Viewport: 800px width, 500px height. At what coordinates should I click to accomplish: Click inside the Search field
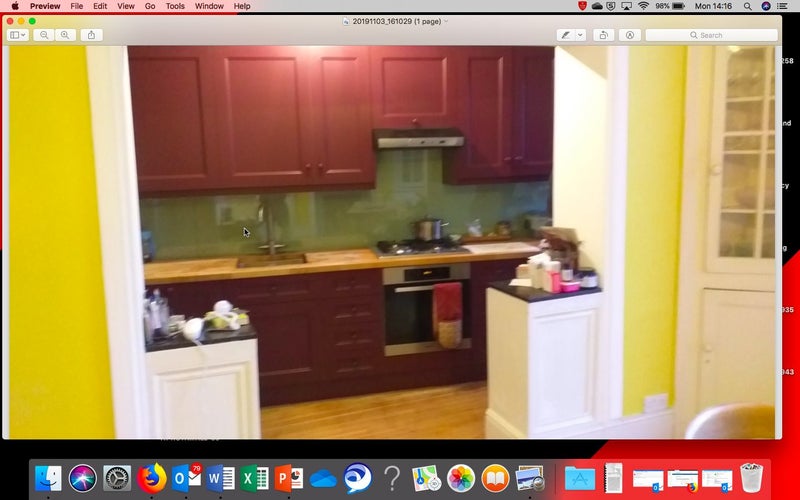point(710,35)
